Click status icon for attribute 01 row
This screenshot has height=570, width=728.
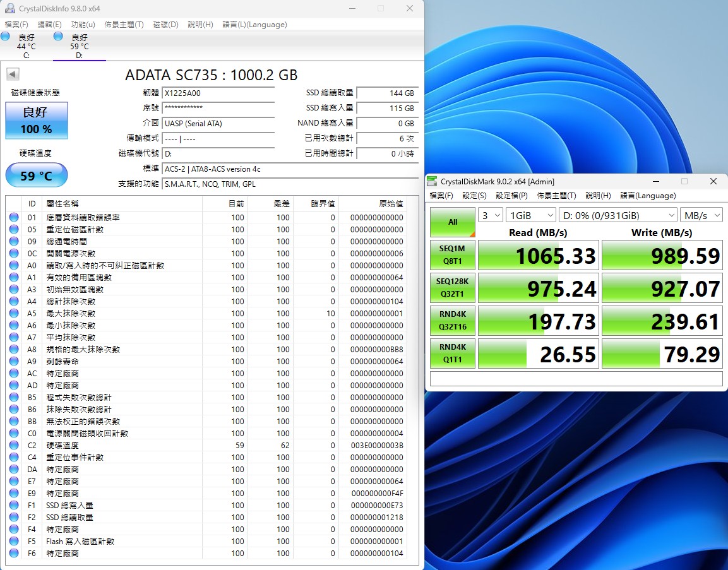[x=14, y=217]
